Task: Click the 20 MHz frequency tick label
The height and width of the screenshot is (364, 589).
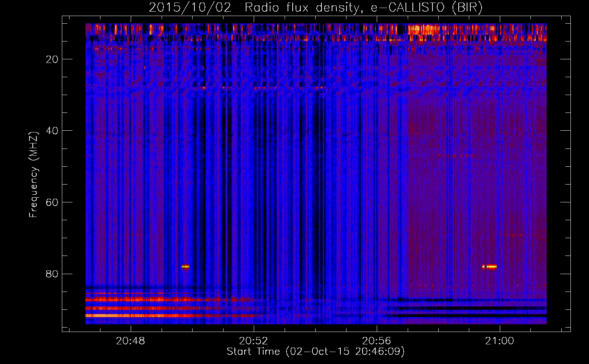Action: click(x=52, y=59)
